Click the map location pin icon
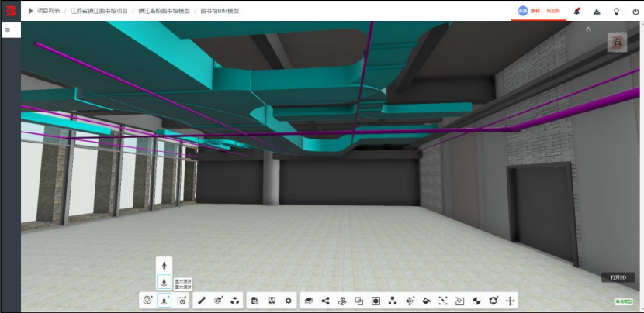 tap(342, 301)
